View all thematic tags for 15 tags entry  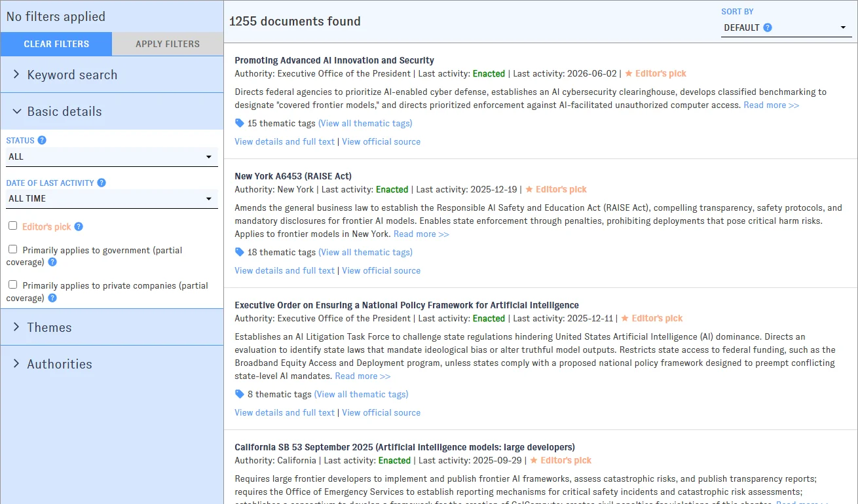coord(365,123)
